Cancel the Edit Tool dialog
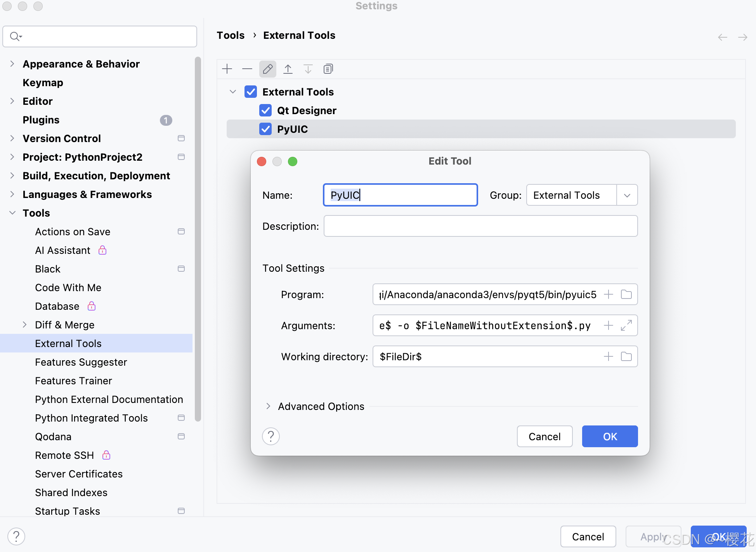756x552 pixels. [x=544, y=437]
